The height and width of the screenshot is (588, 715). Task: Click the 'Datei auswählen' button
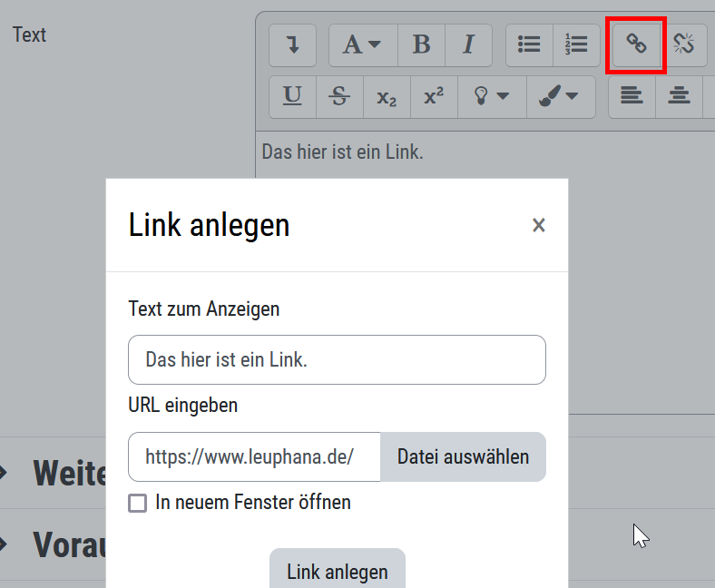tap(463, 456)
